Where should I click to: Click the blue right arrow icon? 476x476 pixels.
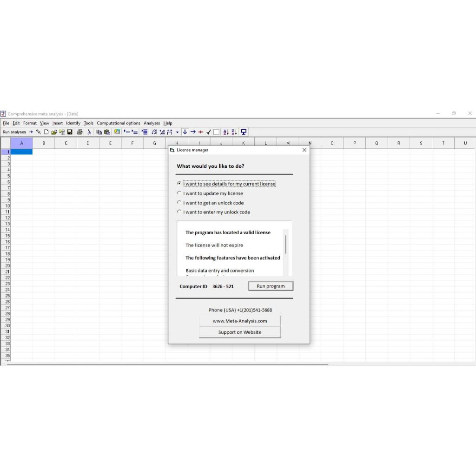pos(193,132)
